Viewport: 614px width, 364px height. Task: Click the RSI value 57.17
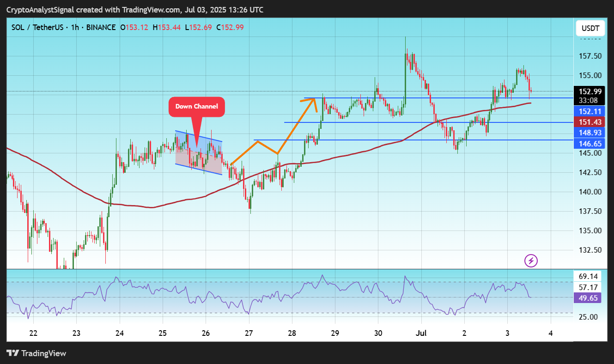pos(589,287)
